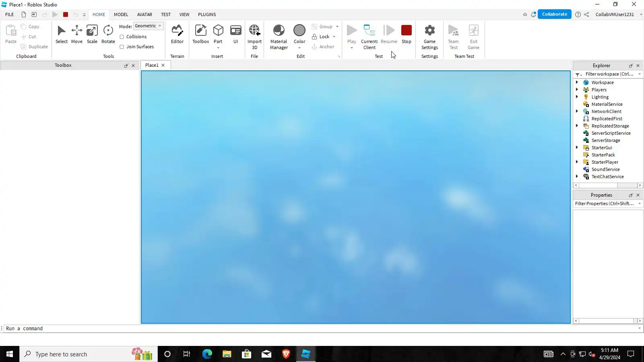
Task: Switch to the AVATAR ribbon tab
Action: click(x=144, y=14)
